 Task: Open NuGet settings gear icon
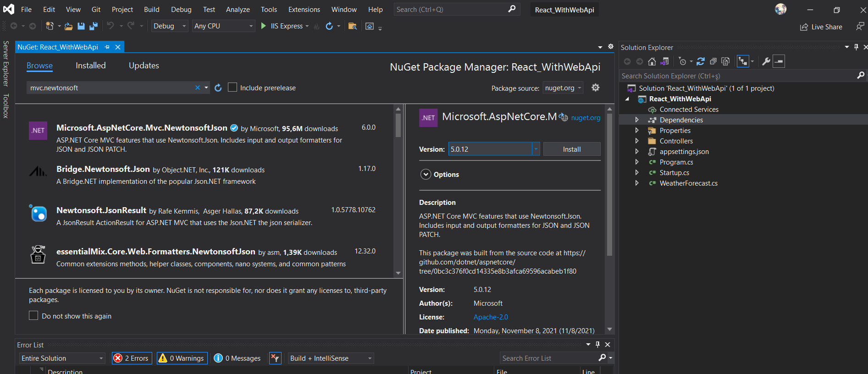595,88
